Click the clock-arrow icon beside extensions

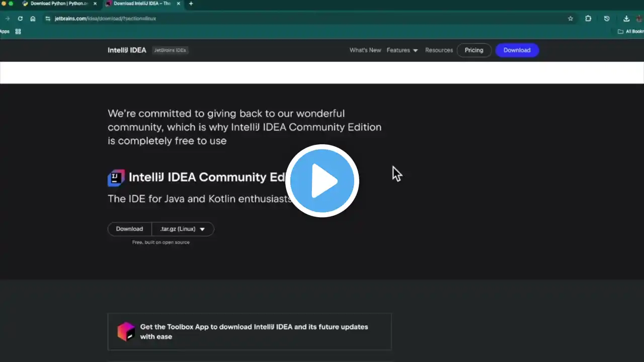coord(607,19)
